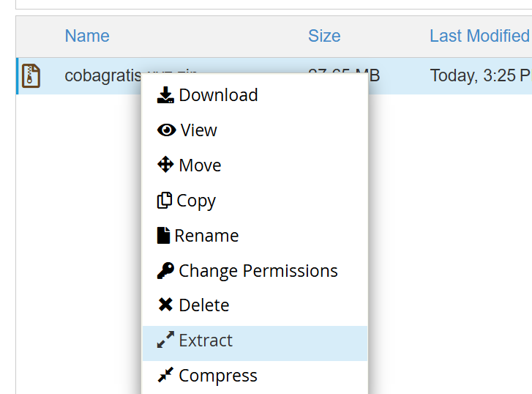This screenshot has width=532, height=394.
Task: Select View in the context menu
Action: tap(198, 130)
